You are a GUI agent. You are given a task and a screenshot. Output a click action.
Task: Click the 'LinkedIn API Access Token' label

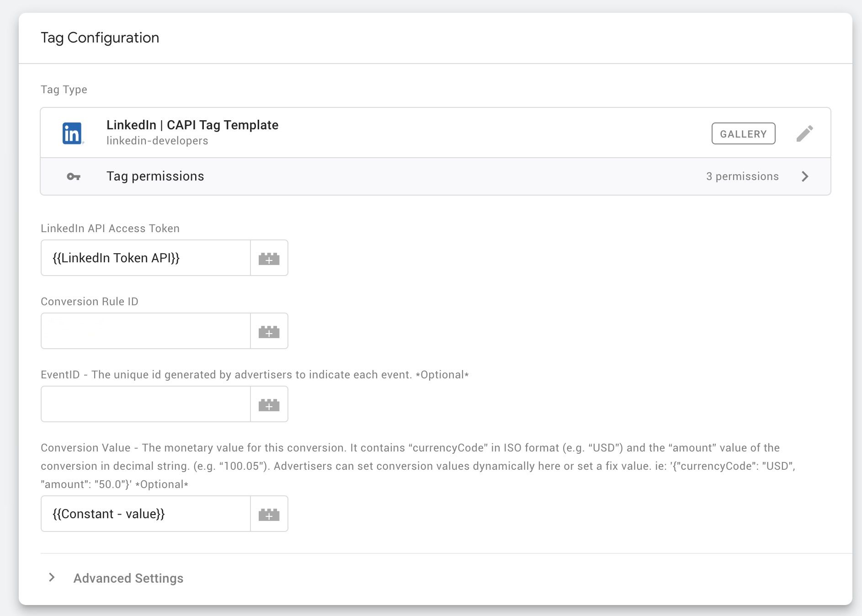[x=110, y=228]
